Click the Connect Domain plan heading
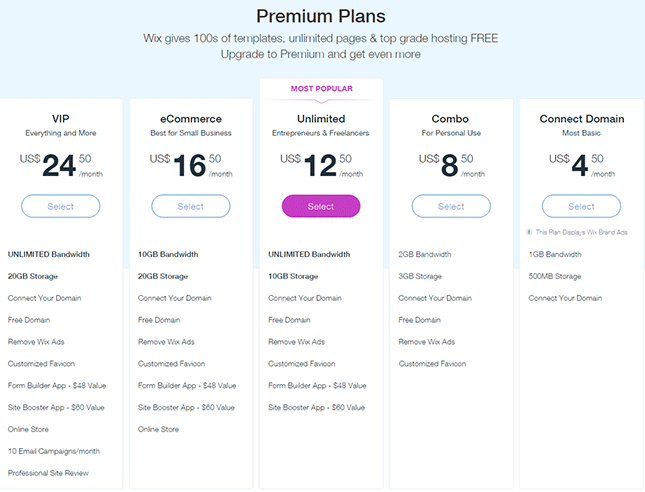The height and width of the screenshot is (492, 645). 581,119
